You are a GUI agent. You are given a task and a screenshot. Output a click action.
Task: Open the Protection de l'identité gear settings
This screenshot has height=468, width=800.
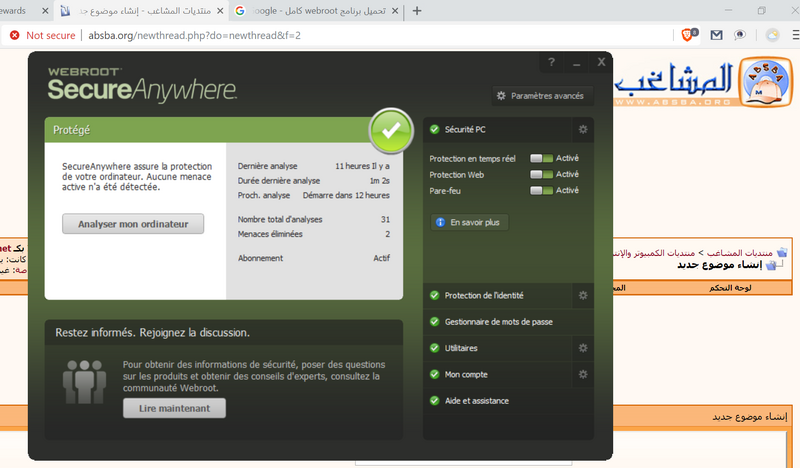click(583, 295)
